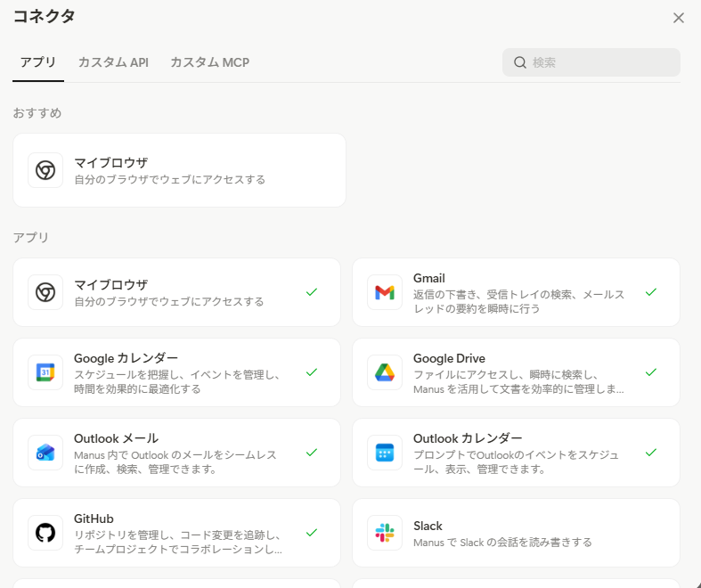
Task: Toggle the checkmark on Outlook カレンダー card
Action: coord(651,453)
